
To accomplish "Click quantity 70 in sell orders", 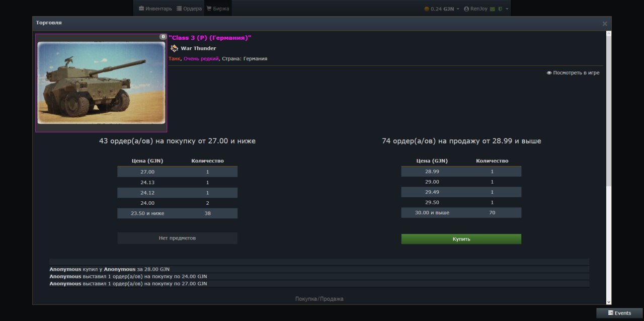I will coord(492,213).
